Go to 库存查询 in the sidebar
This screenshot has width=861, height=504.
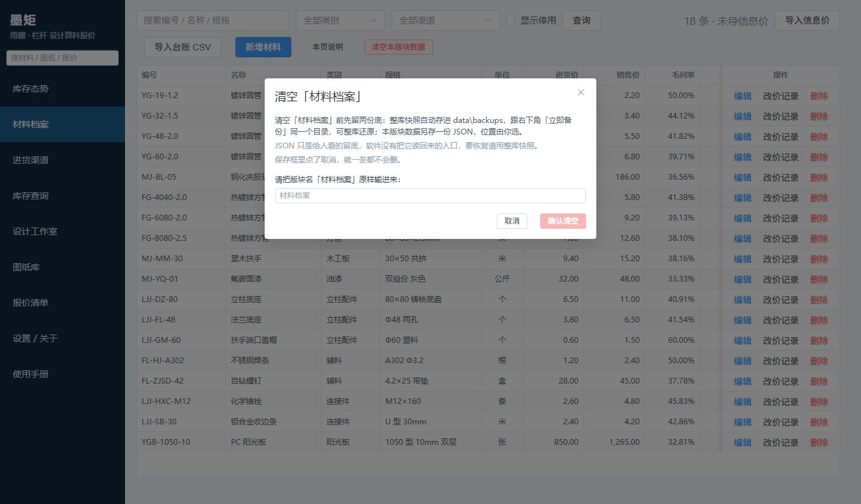[63, 196]
